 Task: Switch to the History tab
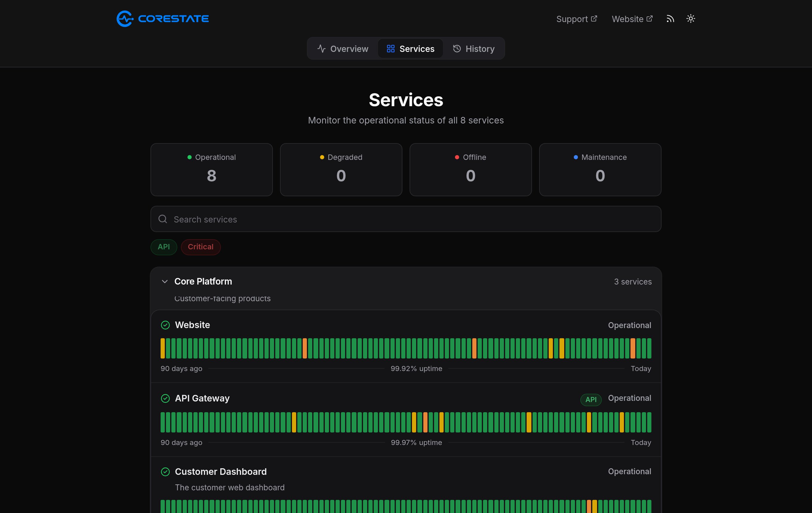click(x=473, y=49)
